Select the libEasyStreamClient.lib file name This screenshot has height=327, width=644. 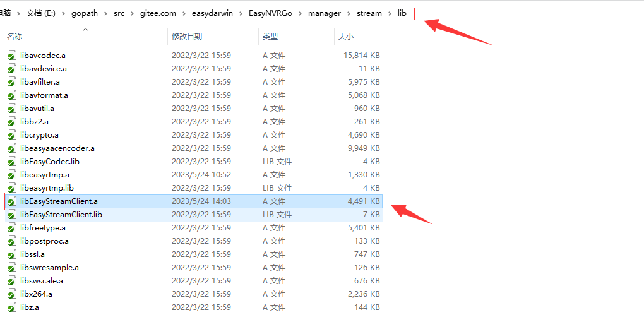coord(61,215)
